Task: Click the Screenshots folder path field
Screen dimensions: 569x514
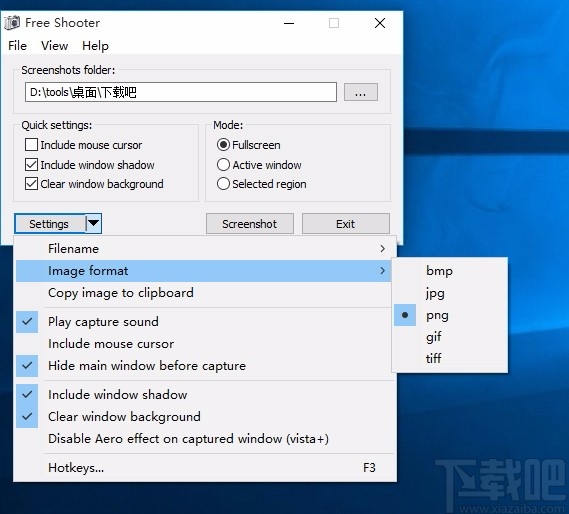Action: tap(181, 92)
